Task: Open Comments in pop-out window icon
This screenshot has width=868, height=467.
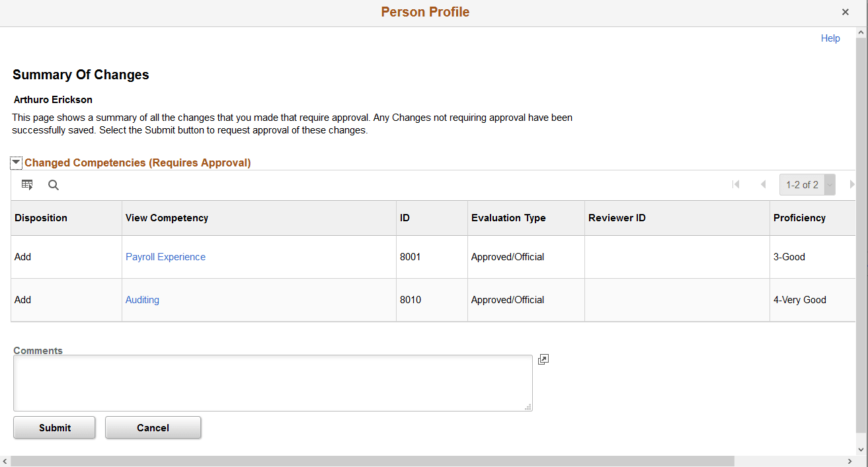Action: 543,359
